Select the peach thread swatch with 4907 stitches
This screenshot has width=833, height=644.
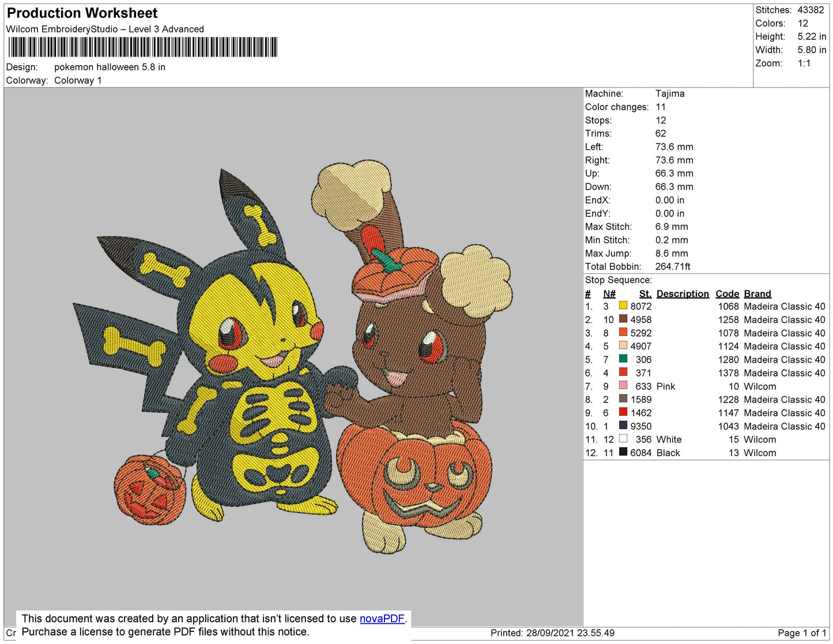click(x=623, y=345)
